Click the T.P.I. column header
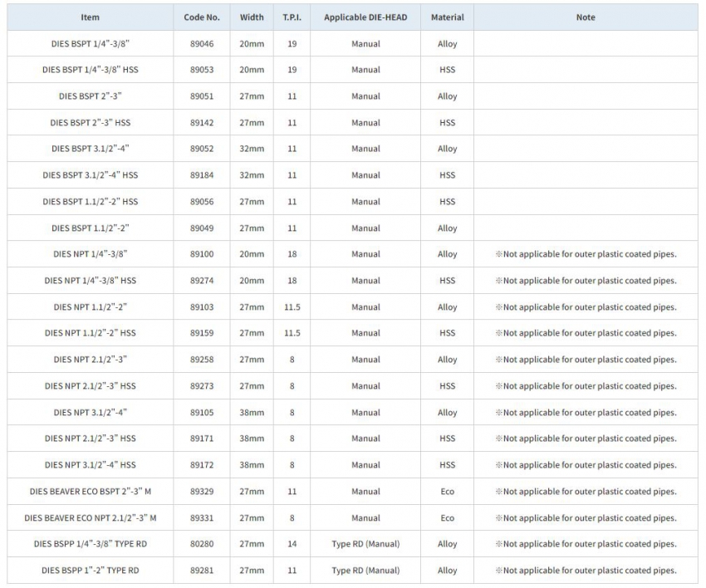Viewport: 706px width, 588px height. (292, 17)
